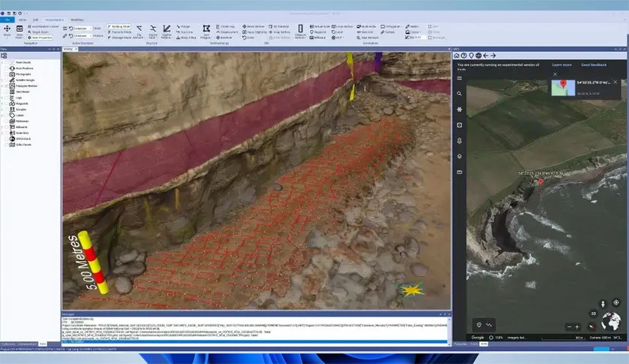Go forward in Earth panel

[493, 56]
